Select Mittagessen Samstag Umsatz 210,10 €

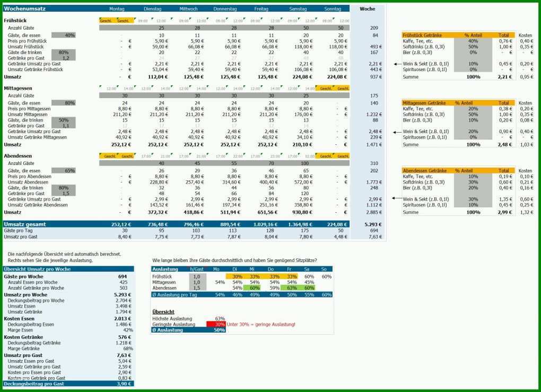(302, 144)
